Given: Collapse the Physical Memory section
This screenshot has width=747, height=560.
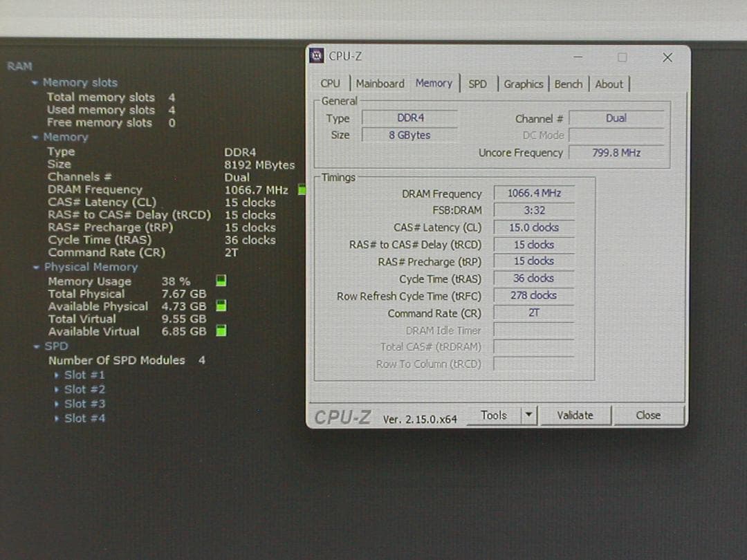Looking at the screenshot, I should (x=36, y=268).
